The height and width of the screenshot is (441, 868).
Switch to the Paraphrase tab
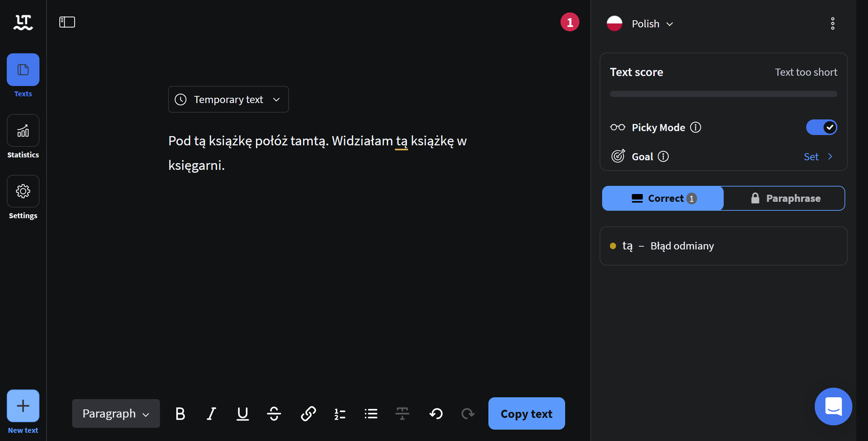point(784,198)
